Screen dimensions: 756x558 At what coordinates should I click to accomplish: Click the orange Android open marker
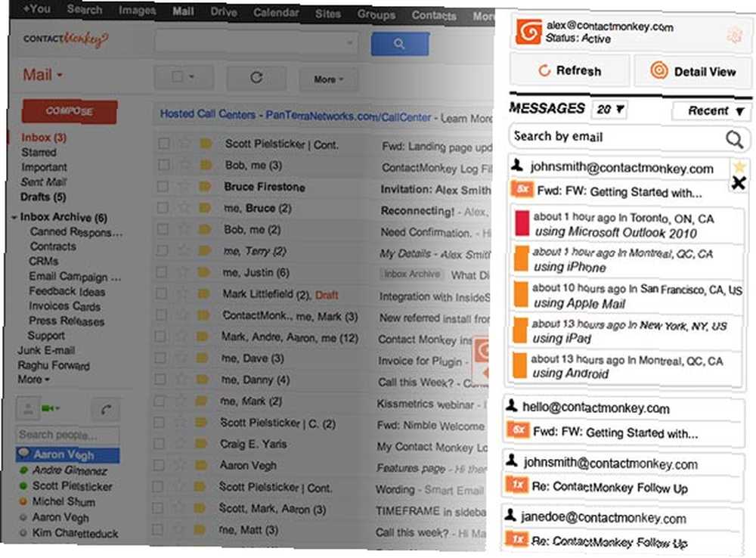coord(519,365)
